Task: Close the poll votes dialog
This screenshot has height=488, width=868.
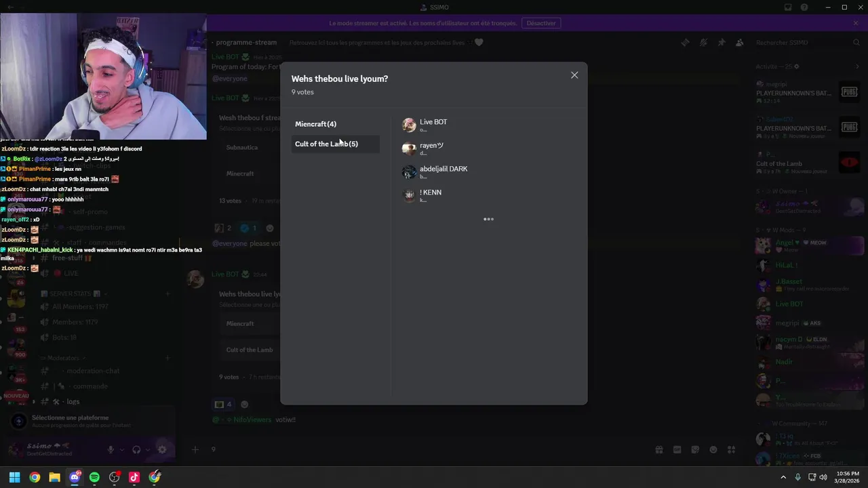Action: tap(574, 75)
